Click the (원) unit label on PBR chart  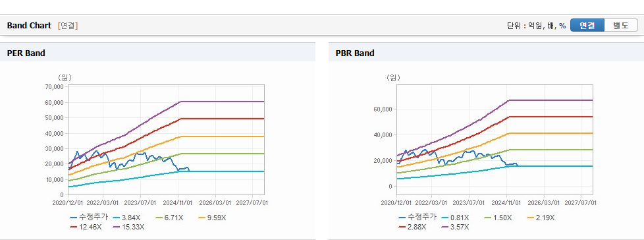tap(393, 77)
